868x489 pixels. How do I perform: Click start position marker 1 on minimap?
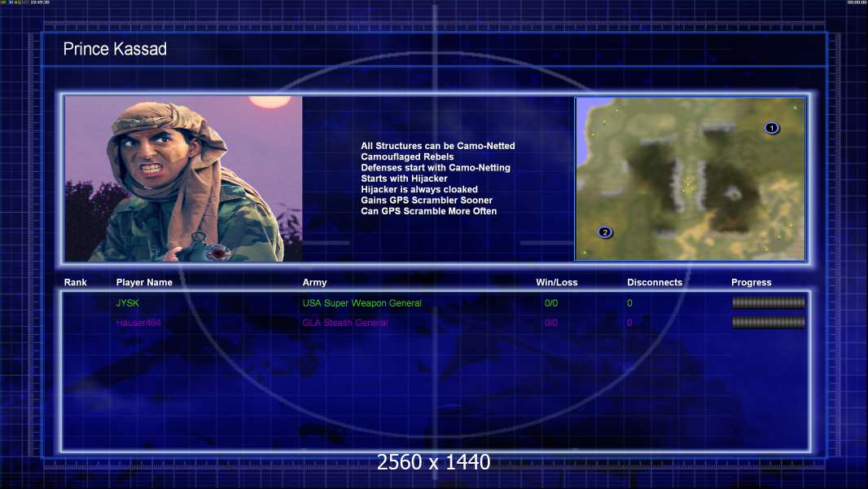coord(772,129)
